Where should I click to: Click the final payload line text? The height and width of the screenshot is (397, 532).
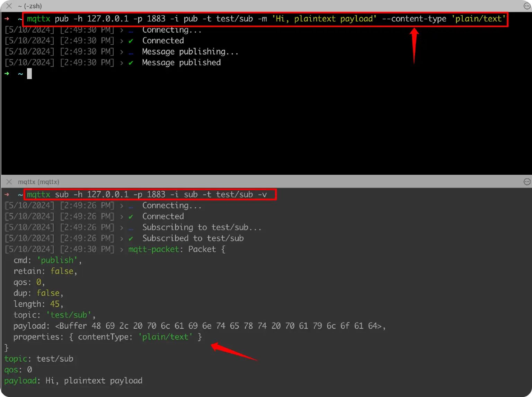pos(94,381)
